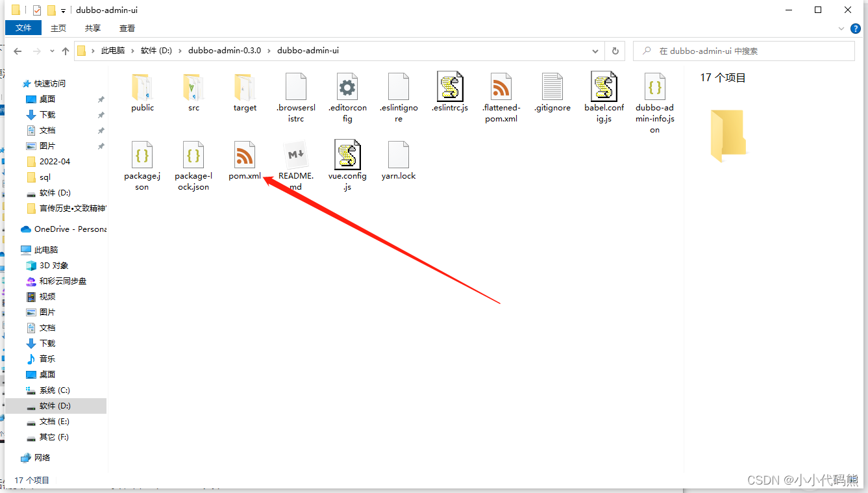Select 快速访问 in navigation pane

tap(50, 83)
